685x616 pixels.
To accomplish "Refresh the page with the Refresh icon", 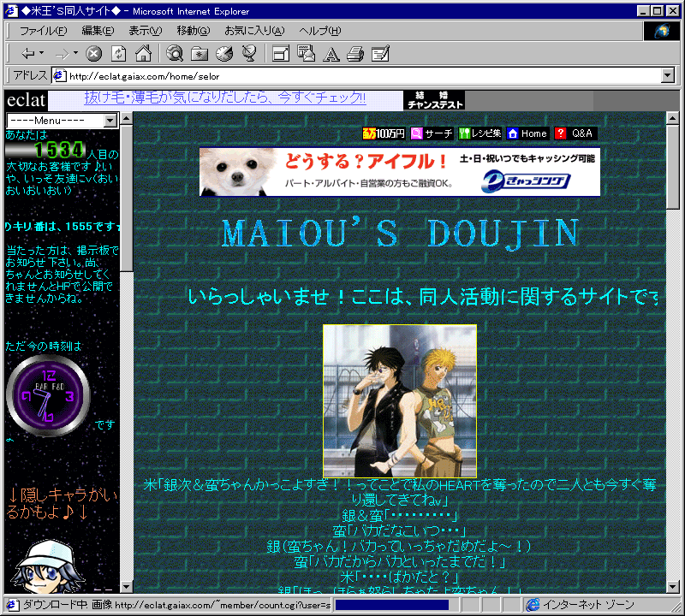I will point(118,54).
